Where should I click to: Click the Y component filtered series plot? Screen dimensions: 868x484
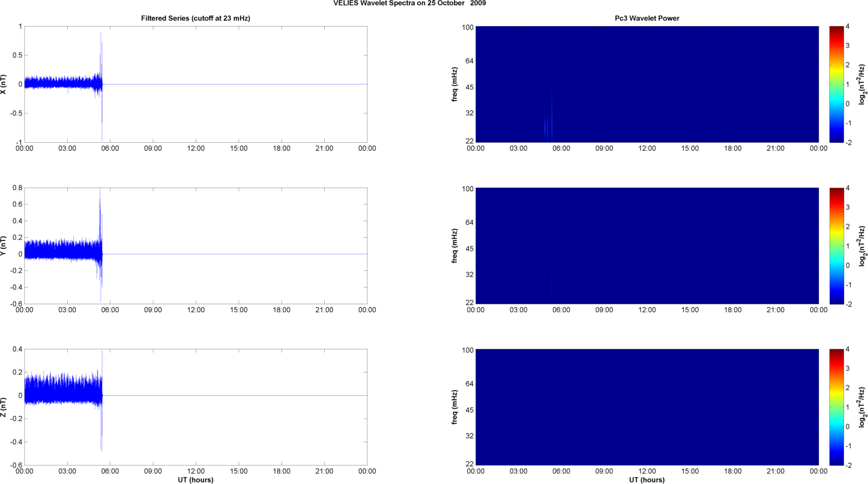pos(196,246)
